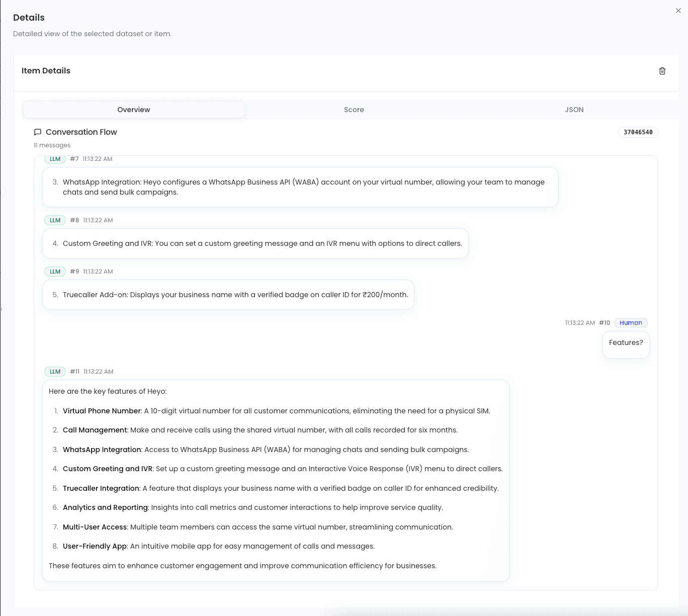Image resolution: width=688 pixels, height=616 pixels.
Task: Click the Item Details panel header
Action: pyautogui.click(x=46, y=70)
